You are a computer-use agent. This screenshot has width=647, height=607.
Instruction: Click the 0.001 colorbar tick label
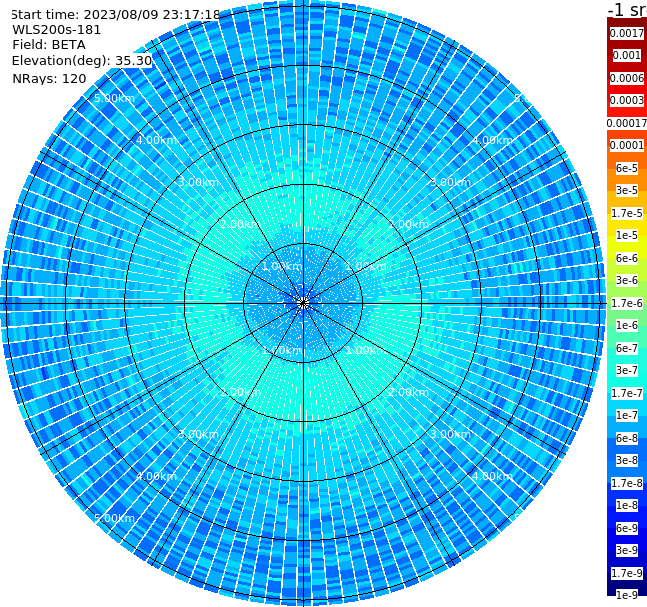[x=627, y=55]
